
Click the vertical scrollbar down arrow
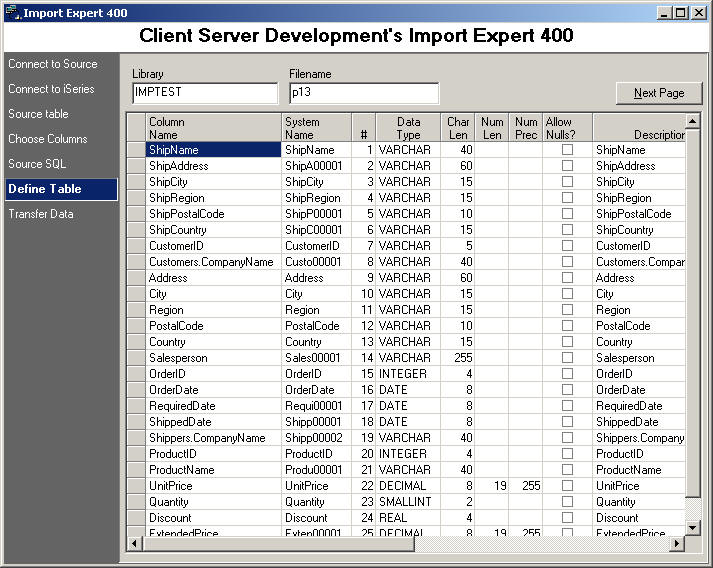click(692, 528)
